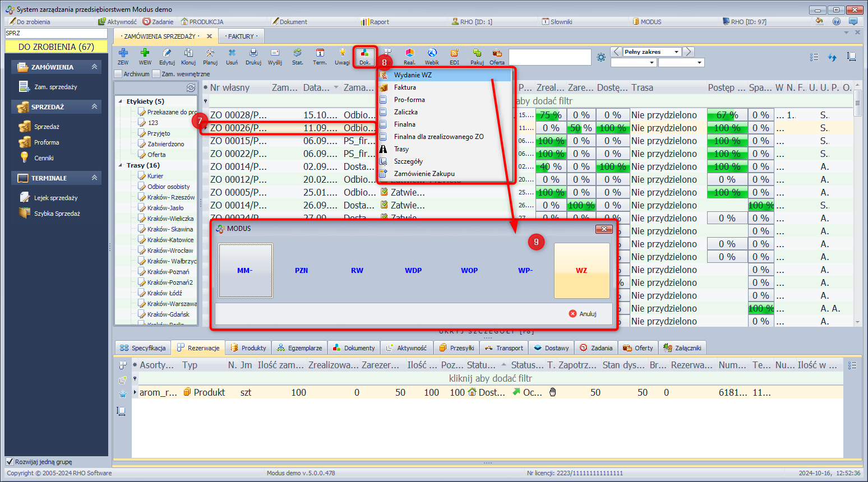Click the SPRZ search input field
The height and width of the screenshot is (482, 868).
56,33
